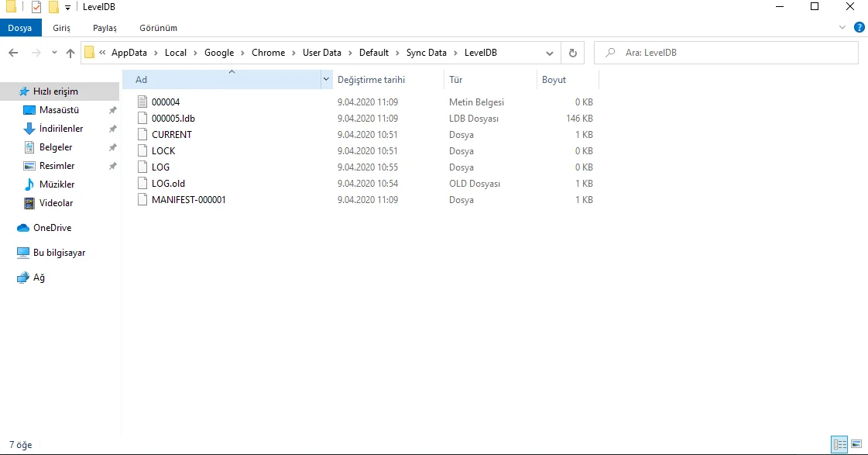Unpin Resimler from quick access

pos(112,165)
